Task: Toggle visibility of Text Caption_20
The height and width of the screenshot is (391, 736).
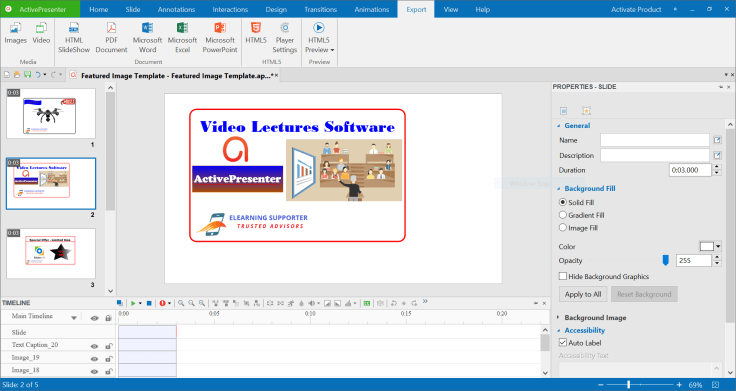Action: [x=94, y=346]
